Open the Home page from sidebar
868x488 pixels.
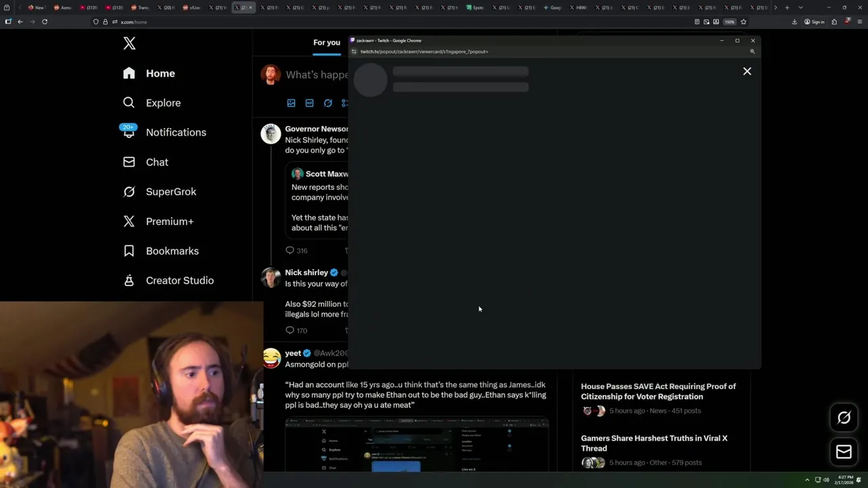point(149,73)
